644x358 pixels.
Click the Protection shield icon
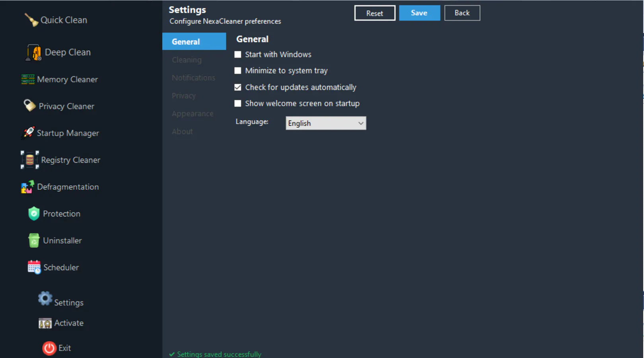(34, 214)
